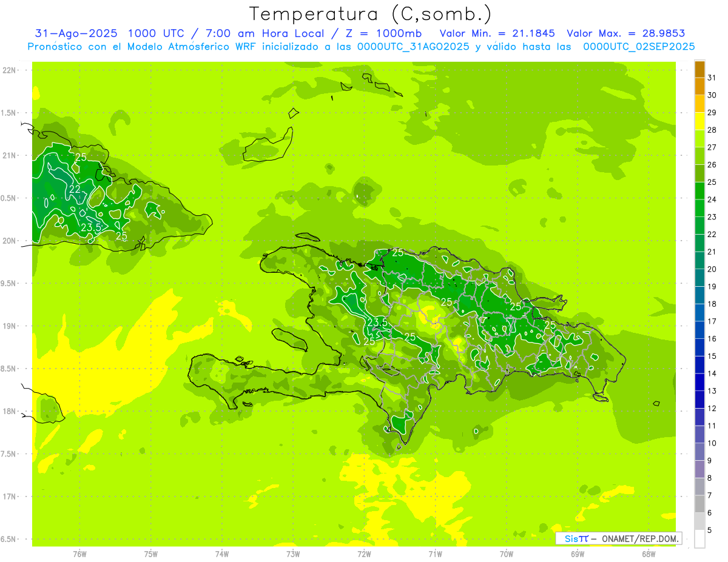Click 'Valor Min. = 21.1845' text

point(497,33)
